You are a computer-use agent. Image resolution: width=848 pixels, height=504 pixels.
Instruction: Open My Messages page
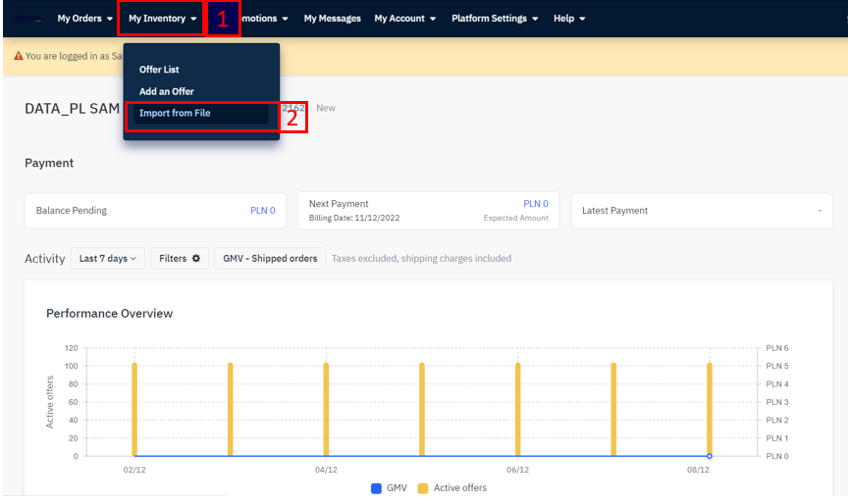click(x=332, y=19)
